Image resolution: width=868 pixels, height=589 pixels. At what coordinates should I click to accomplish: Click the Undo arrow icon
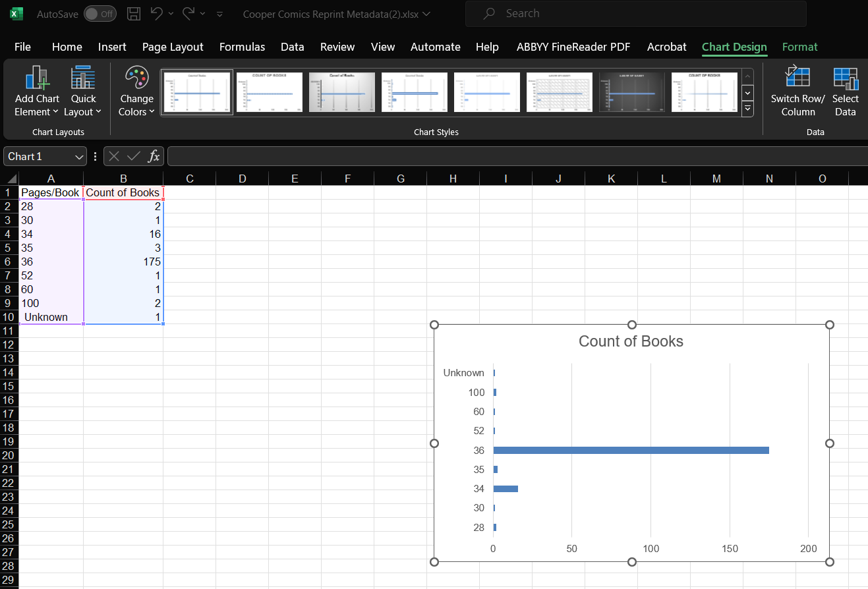click(x=156, y=14)
